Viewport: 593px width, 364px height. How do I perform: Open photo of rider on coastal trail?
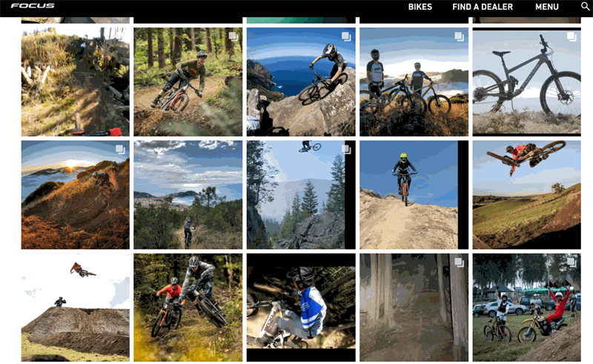(188, 195)
